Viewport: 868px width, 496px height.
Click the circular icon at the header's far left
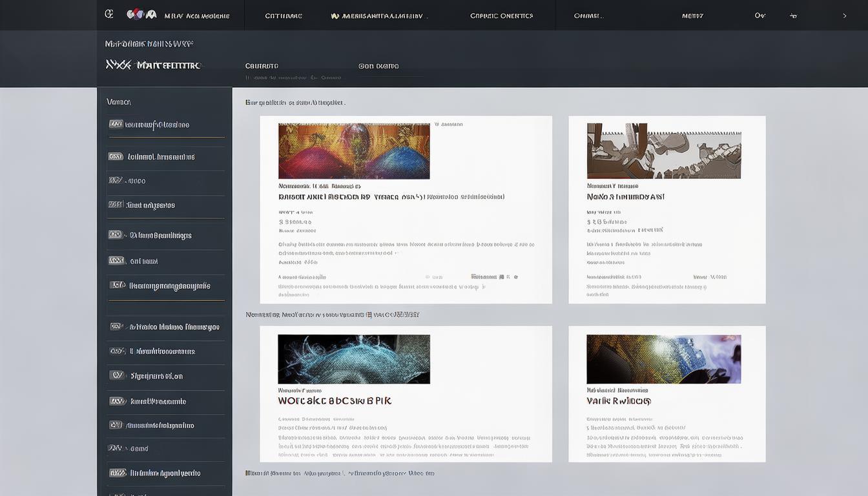pos(108,14)
